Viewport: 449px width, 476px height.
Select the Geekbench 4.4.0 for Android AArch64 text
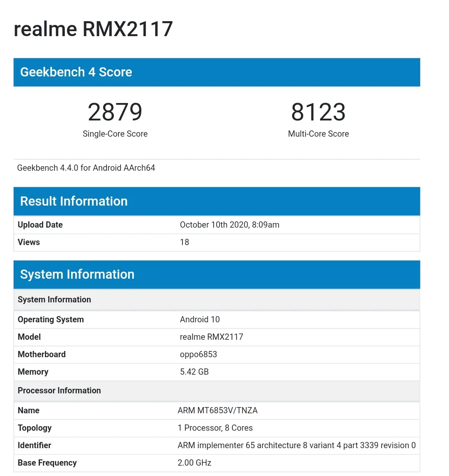86,168
